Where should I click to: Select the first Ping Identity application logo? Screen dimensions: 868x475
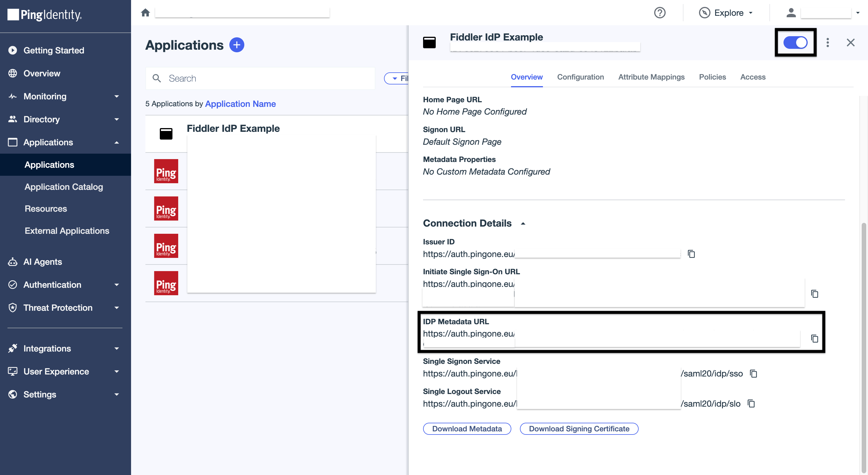166,171
